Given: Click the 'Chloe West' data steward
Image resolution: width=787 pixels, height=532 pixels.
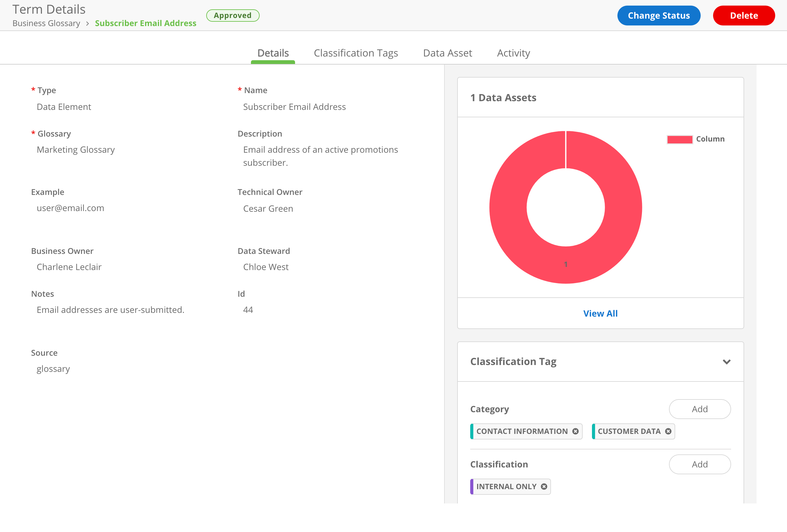Looking at the screenshot, I should 266,267.
